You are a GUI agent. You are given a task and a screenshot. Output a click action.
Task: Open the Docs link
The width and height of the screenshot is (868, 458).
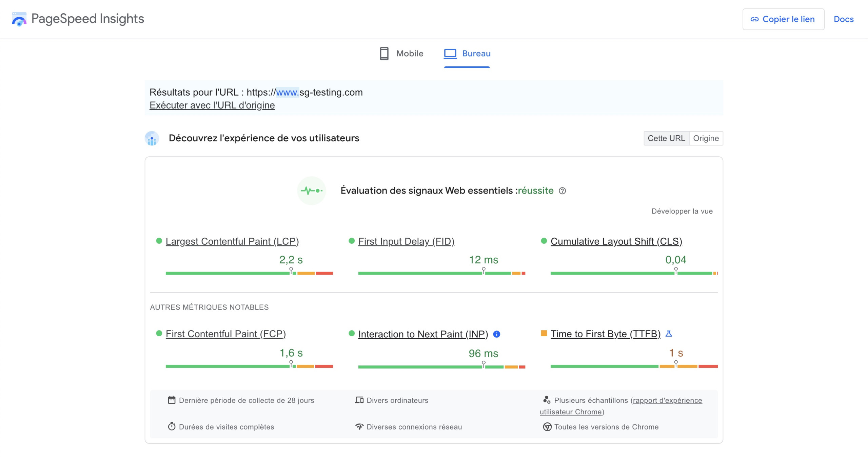click(844, 19)
